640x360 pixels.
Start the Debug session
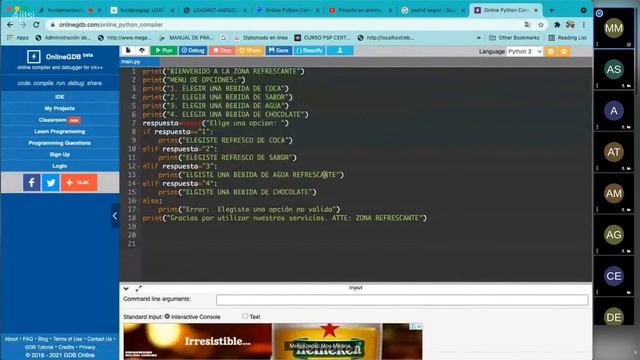coord(193,51)
